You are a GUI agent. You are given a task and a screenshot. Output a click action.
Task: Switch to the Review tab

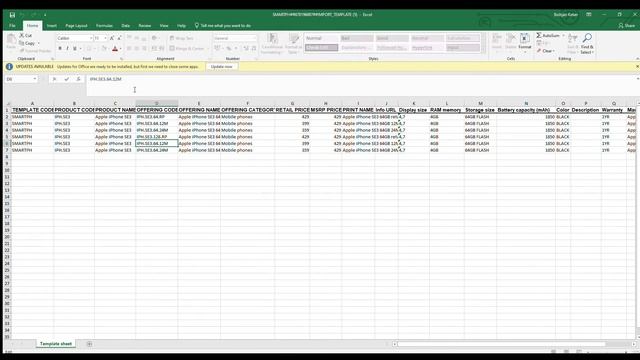tap(144, 26)
